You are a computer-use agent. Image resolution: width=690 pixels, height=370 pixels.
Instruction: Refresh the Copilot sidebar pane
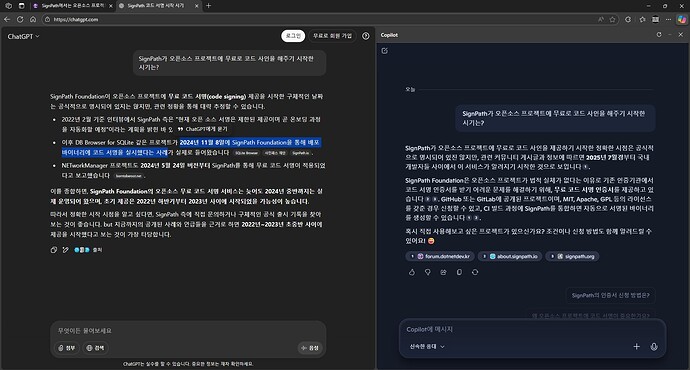click(659, 35)
